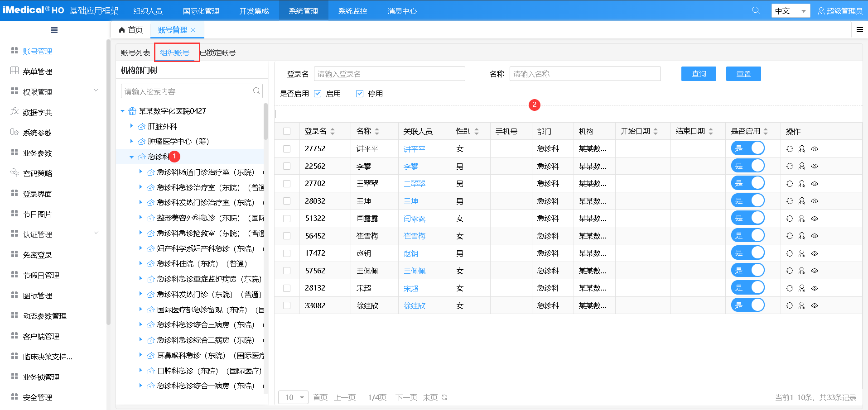Open the global search magnifier in top bar
This screenshot has width=868, height=410.
click(756, 10)
